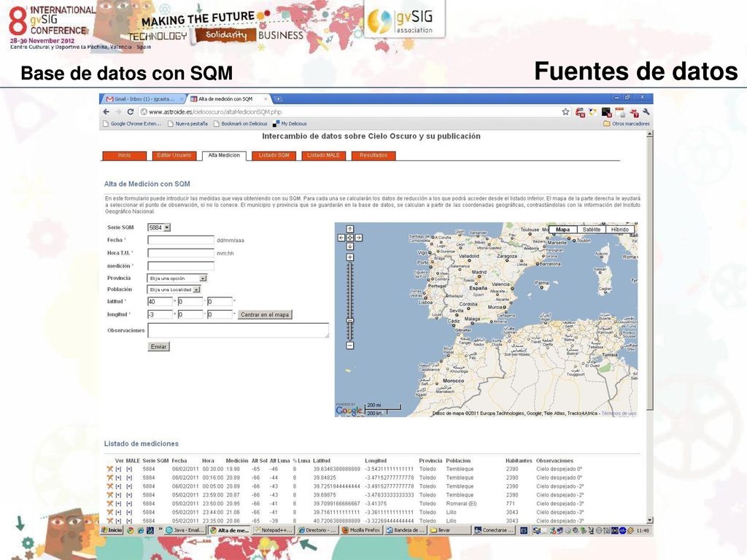747x560 pixels.
Task: Click the latitud degrees field showing 40
Action: click(x=160, y=301)
